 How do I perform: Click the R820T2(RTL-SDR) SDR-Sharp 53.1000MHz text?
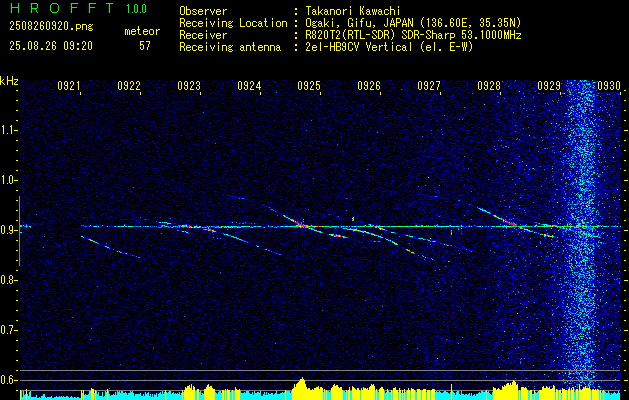coord(413,35)
